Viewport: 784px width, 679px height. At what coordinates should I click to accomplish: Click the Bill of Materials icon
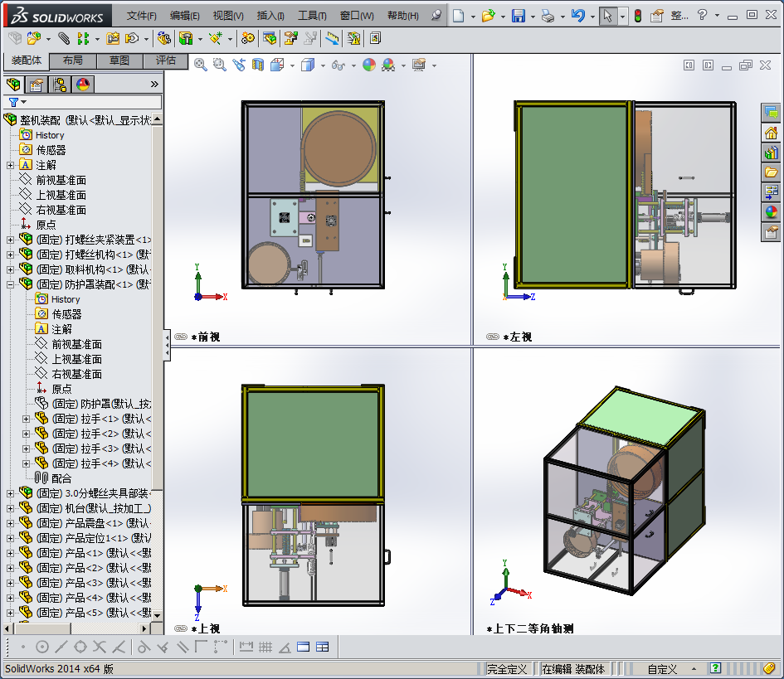(270, 38)
